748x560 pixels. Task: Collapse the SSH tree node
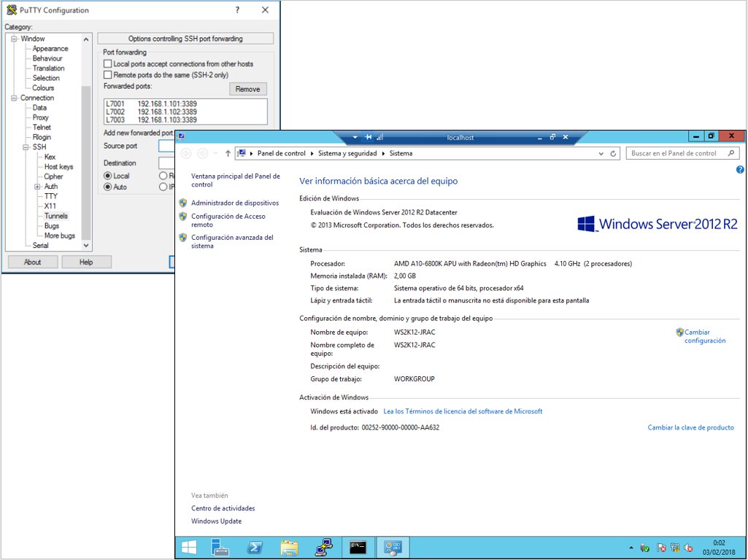pos(26,147)
